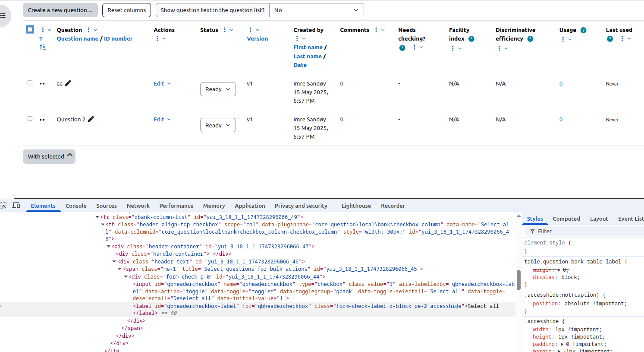Switch to DevTools Console tab
Viewport: 644px width, 352px height.
click(76, 206)
